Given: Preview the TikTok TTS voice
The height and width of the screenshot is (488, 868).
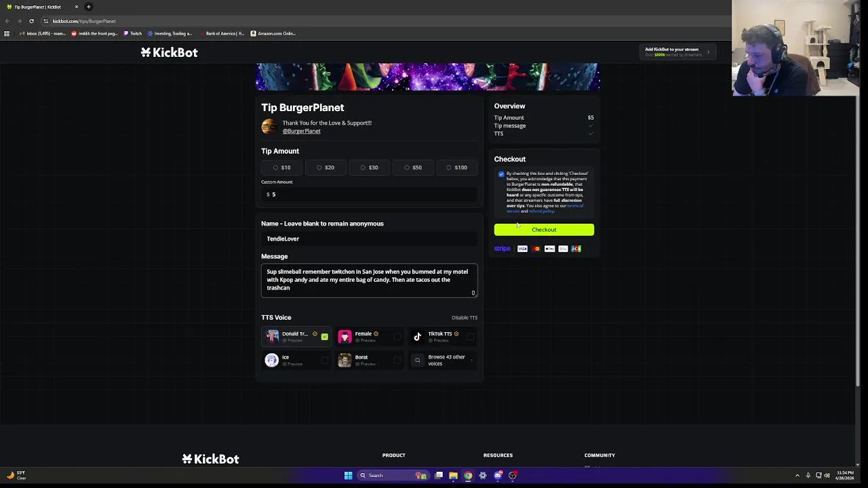Looking at the screenshot, I should tap(438, 340).
